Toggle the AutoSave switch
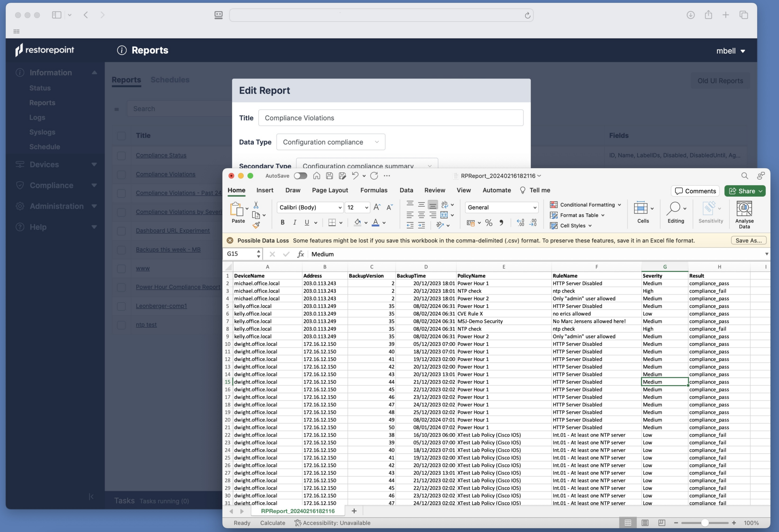This screenshot has width=779, height=532. 300,176
